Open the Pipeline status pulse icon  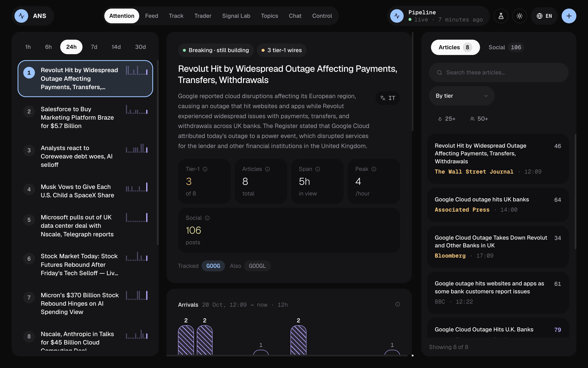coord(396,16)
